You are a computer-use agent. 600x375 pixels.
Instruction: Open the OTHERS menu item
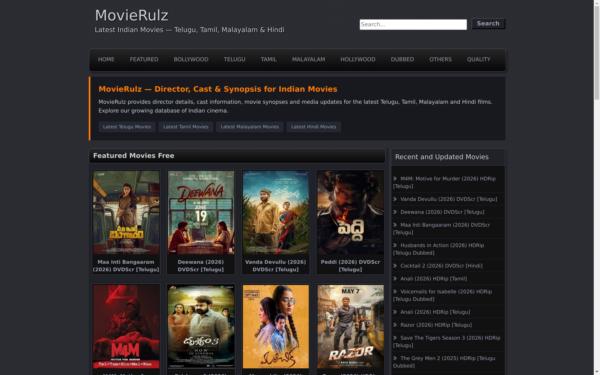tap(440, 59)
